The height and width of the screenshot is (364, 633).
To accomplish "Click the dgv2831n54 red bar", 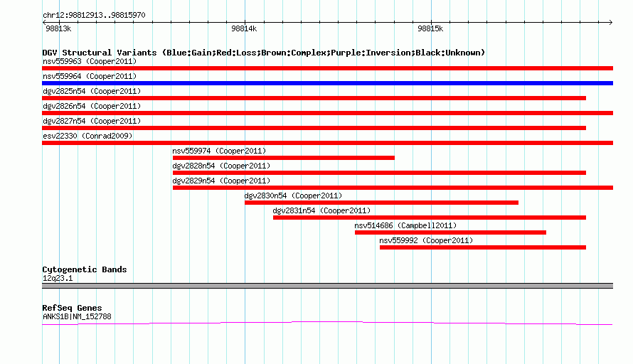I will pos(430,218).
